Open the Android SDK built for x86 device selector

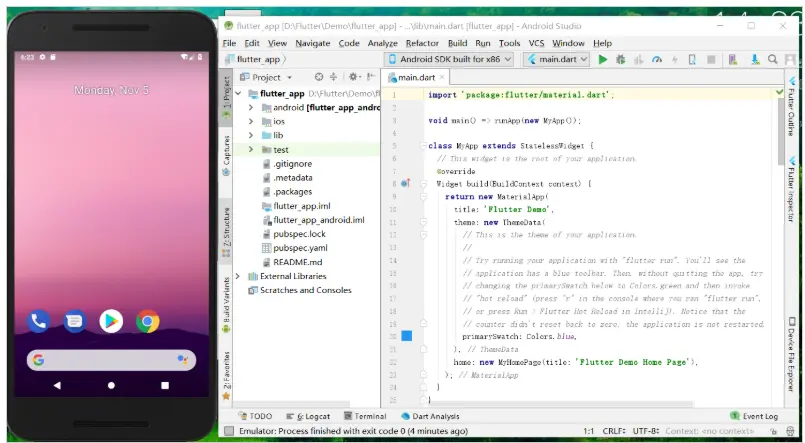coord(448,60)
